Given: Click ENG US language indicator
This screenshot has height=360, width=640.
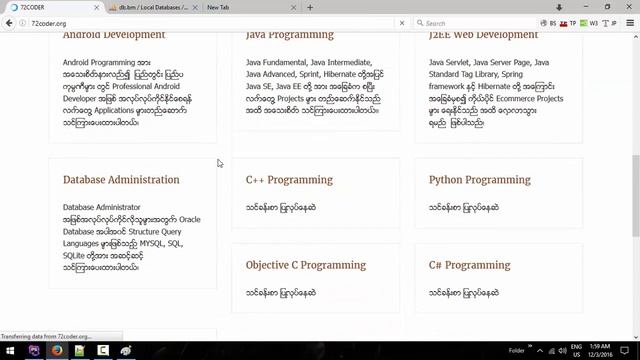Looking at the screenshot, I should pos(576,351).
